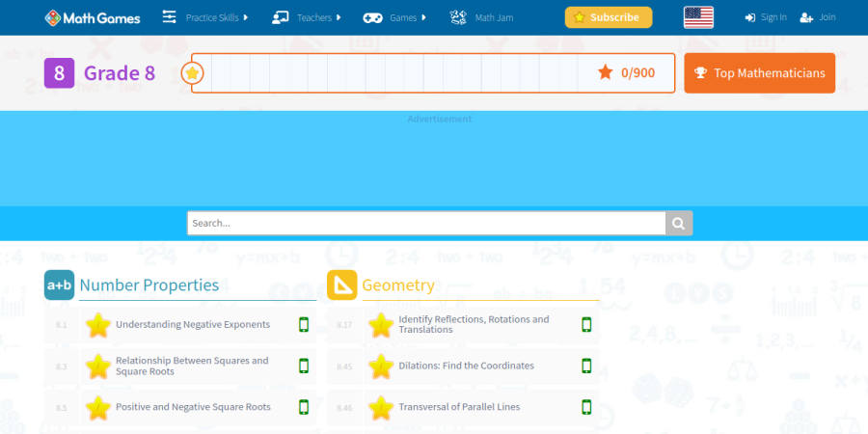Change country using the US flag

(x=698, y=17)
